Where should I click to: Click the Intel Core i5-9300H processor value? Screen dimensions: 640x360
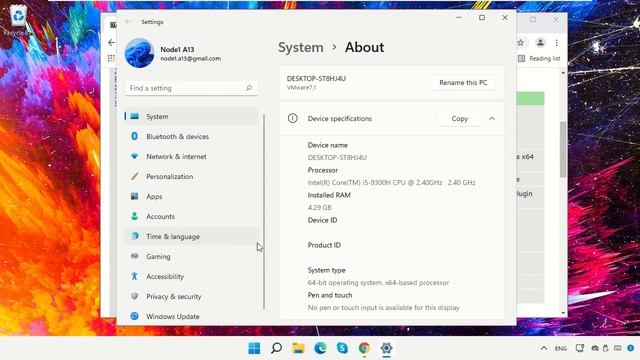pyautogui.click(x=391, y=182)
